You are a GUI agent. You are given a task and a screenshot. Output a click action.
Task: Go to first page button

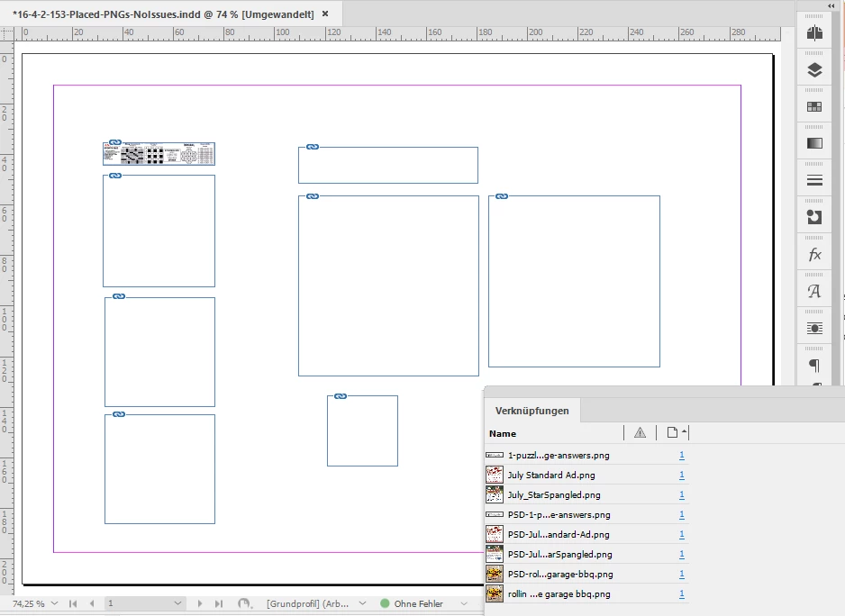(73, 603)
